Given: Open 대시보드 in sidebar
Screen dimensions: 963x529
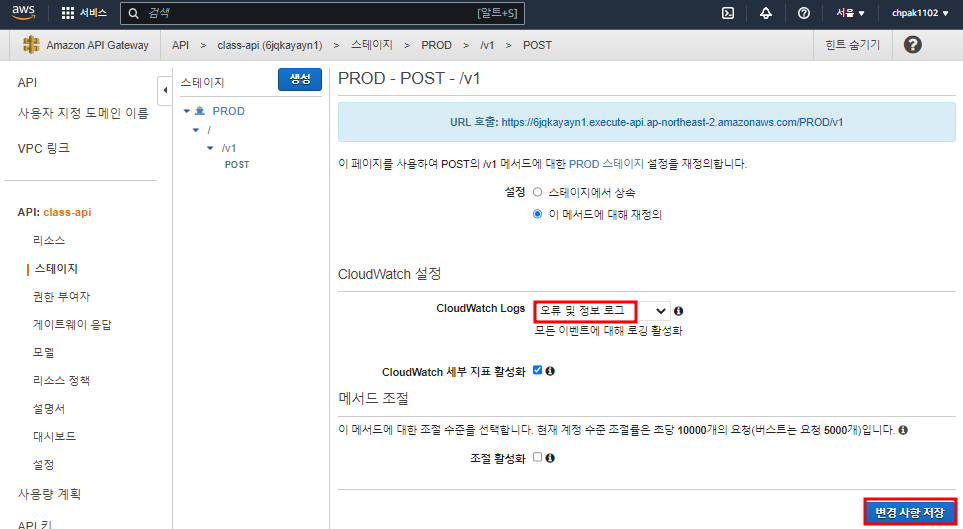Looking at the screenshot, I should 55,436.
